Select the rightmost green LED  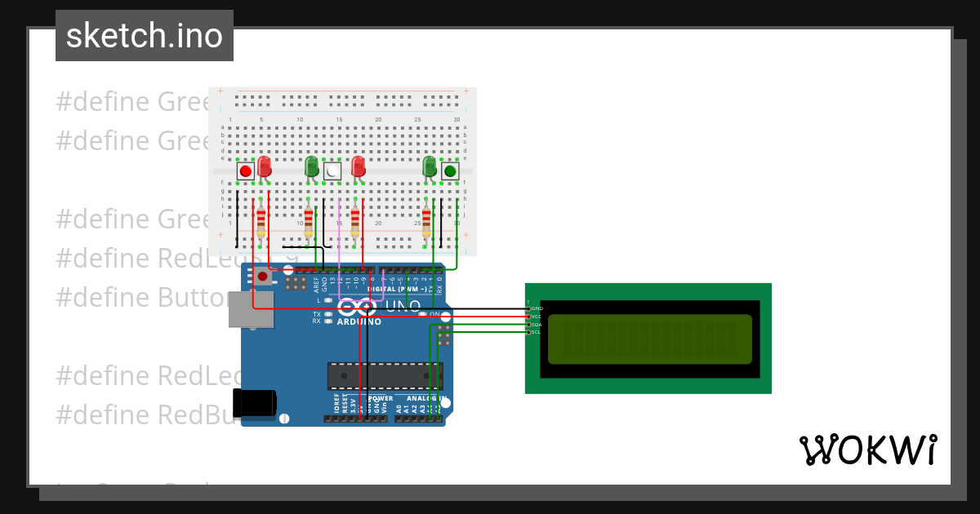tap(430, 167)
